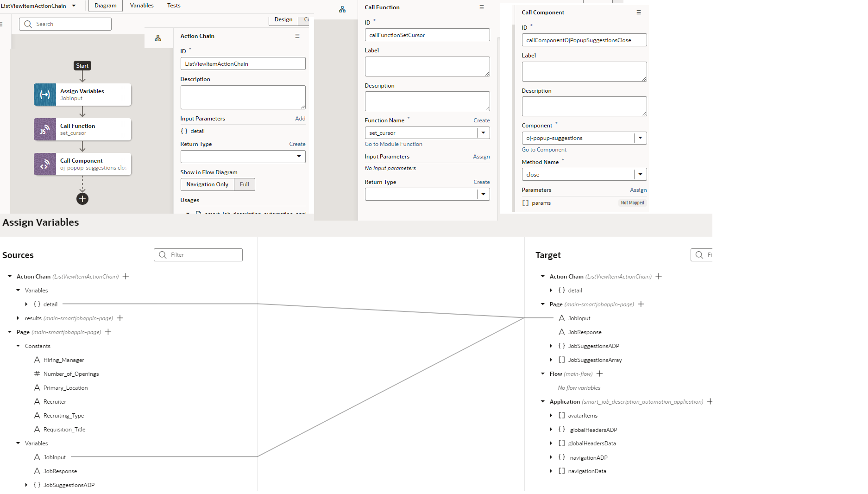Click the add-action plus icon in diagram
Image resolution: width=868 pixels, height=494 pixels.
click(x=82, y=199)
